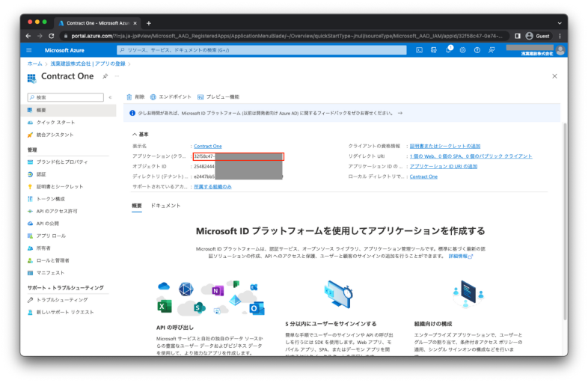Reload the page with browser refresh
588x383 pixels.
[x=52, y=36]
